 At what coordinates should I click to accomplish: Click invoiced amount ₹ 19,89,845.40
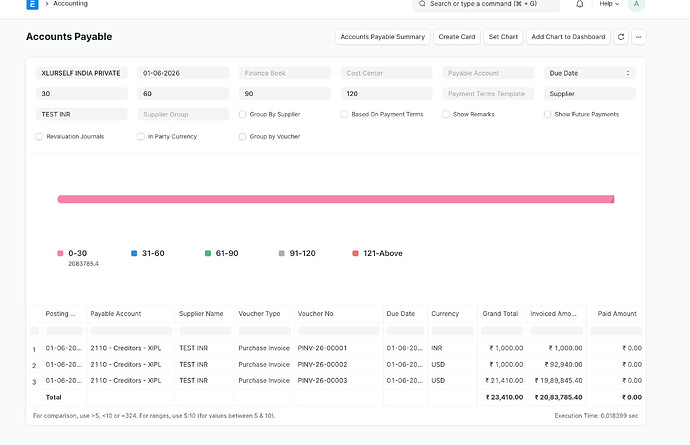click(x=558, y=381)
